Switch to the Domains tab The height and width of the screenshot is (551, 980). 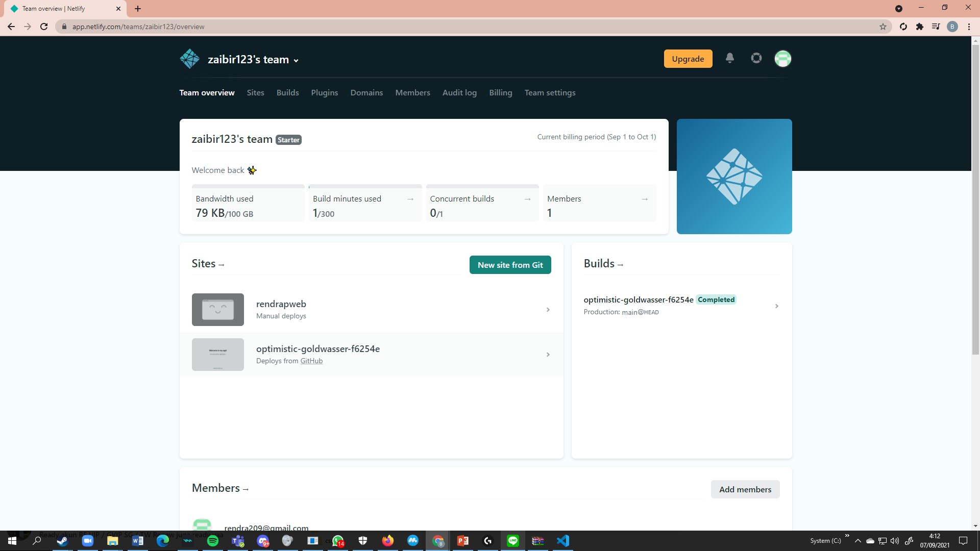pyautogui.click(x=366, y=93)
